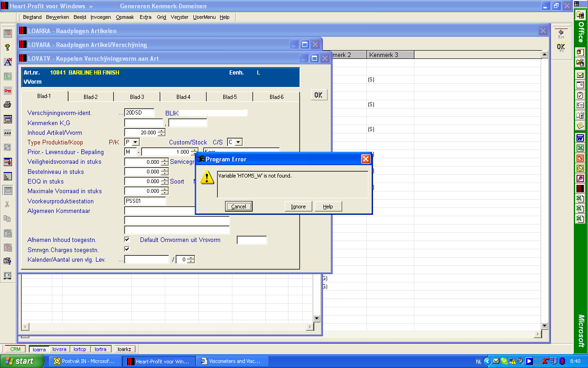Increase Veiligheidsvoorraad in stuks spinner
588x368 pixels.
click(x=164, y=160)
